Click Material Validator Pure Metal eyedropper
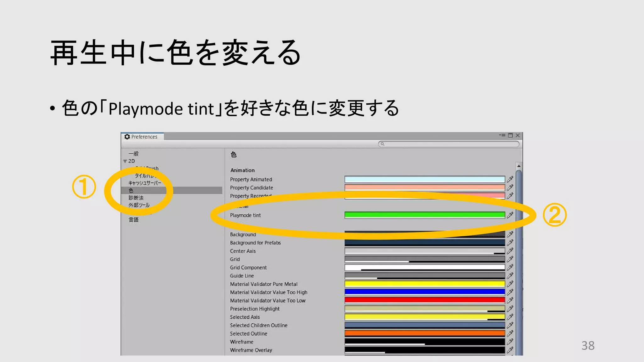The image size is (644, 362). click(510, 284)
